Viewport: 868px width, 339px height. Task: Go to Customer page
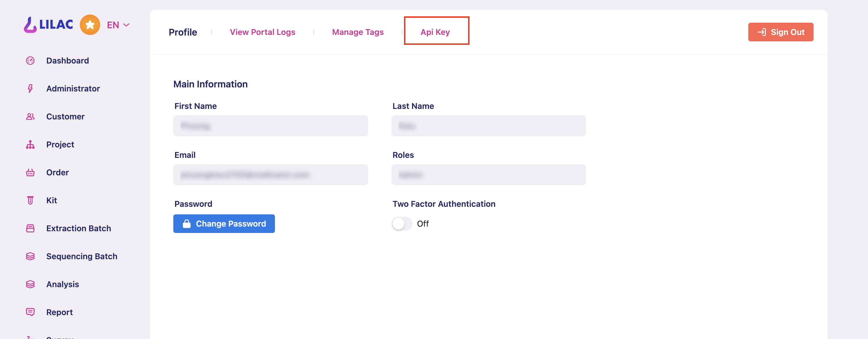[65, 116]
